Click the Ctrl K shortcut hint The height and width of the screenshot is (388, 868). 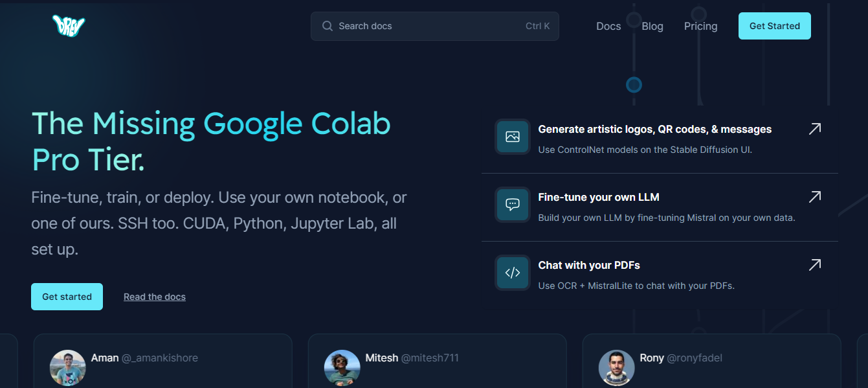click(x=537, y=26)
